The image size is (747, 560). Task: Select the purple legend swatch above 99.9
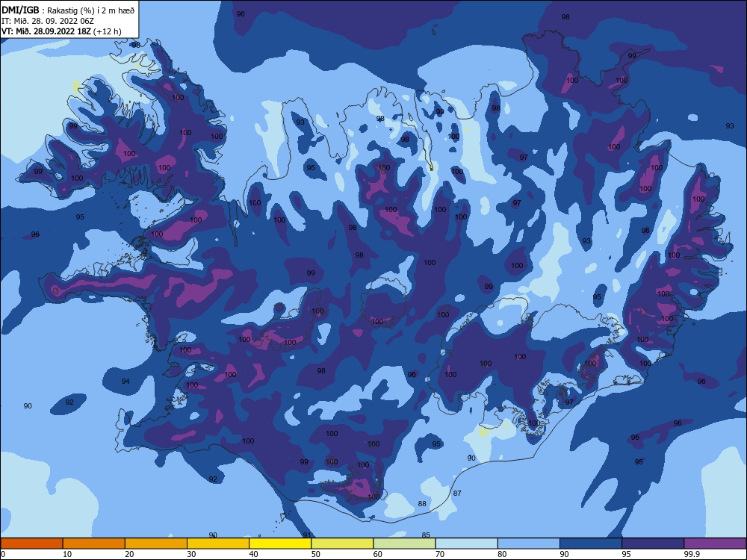pyautogui.click(x=715, y=544)
